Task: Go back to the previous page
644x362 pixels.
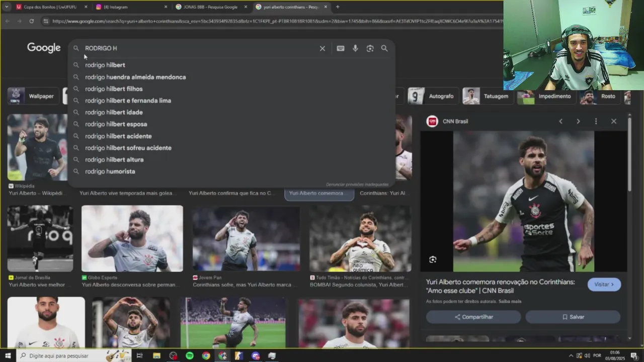Action: (x=8, y=21)
